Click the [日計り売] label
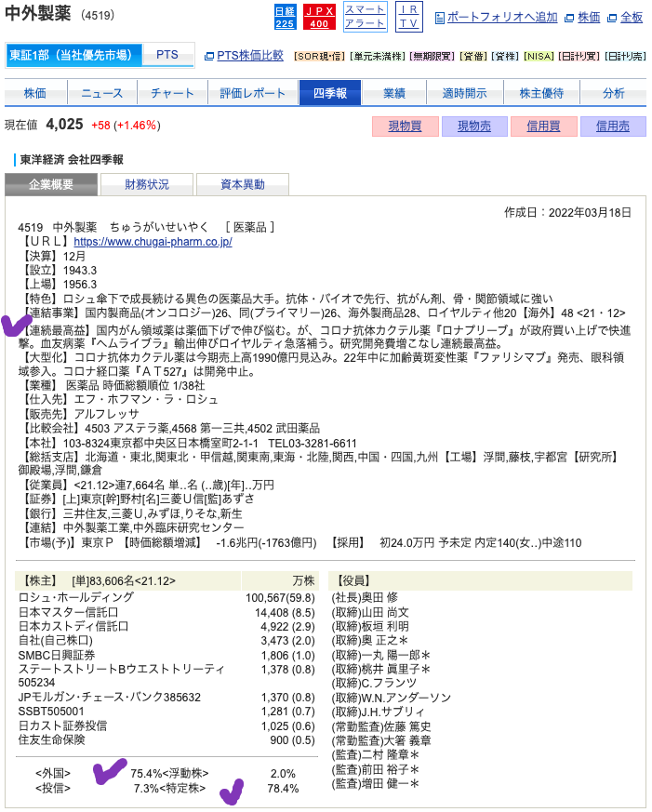The height and width of the screenshot is (812, 652). [625, 57]
